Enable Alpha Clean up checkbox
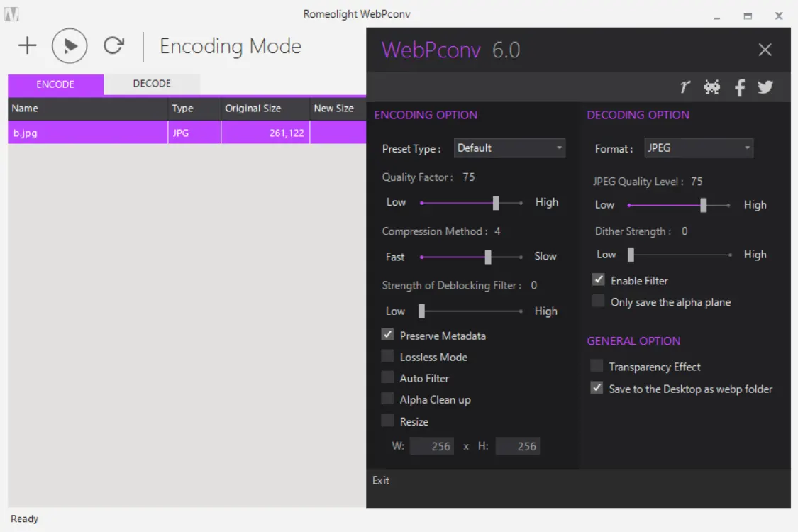The height and width of the screenshot is (532, 798). coord(388,399)
